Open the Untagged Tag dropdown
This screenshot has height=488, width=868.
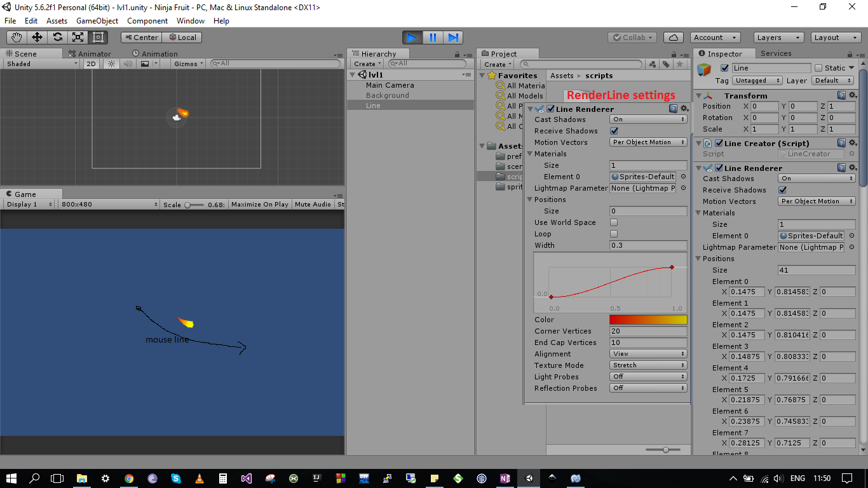[x=757, y=81]
